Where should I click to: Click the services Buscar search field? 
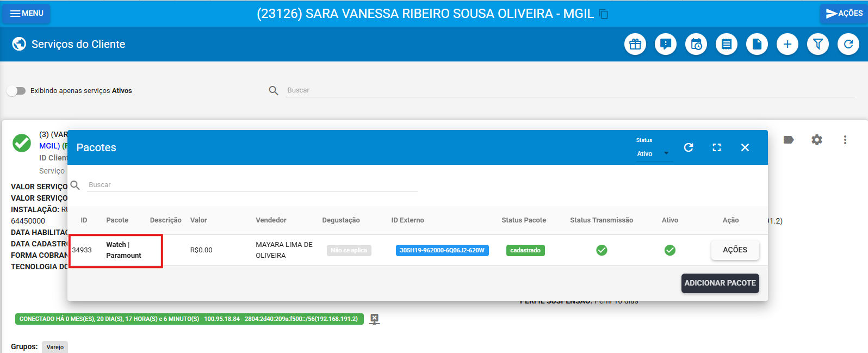pos(571,90)
